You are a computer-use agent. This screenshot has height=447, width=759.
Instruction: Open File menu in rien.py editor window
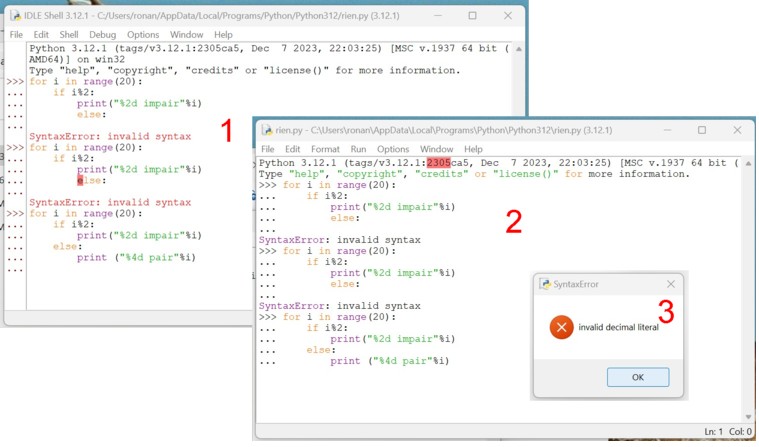(268, 149)
